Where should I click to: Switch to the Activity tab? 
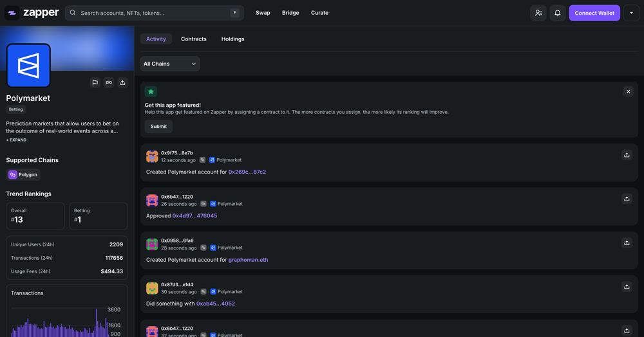tap(156, 39)
